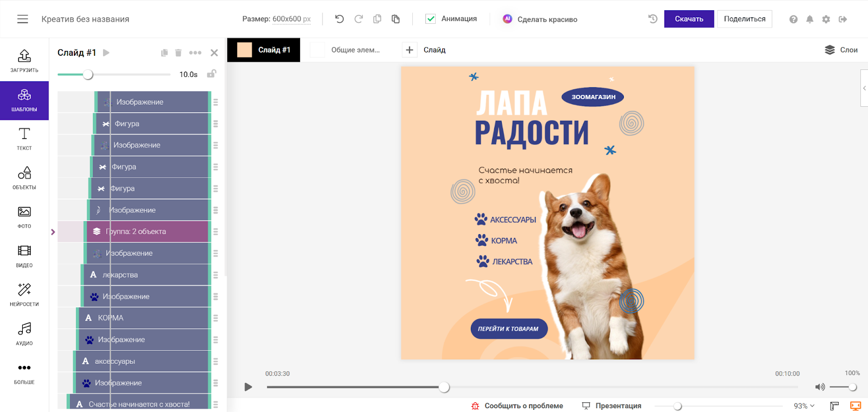Open the Audio (Аудио) panel
Screen dimensions: 868x412
pyautogui.click(x=24, y=333)
